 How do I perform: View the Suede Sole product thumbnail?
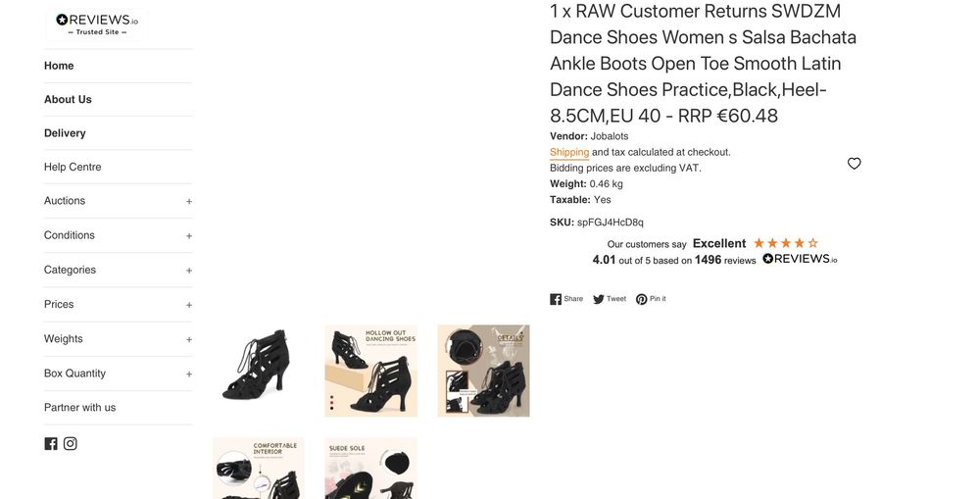(370, 469)
